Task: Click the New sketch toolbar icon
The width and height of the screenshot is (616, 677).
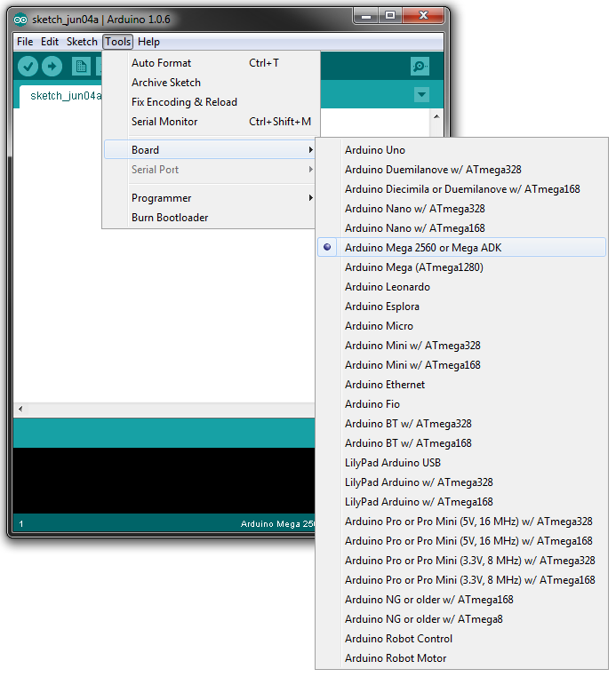Action: pyautogui.click(x=81, y=67)
